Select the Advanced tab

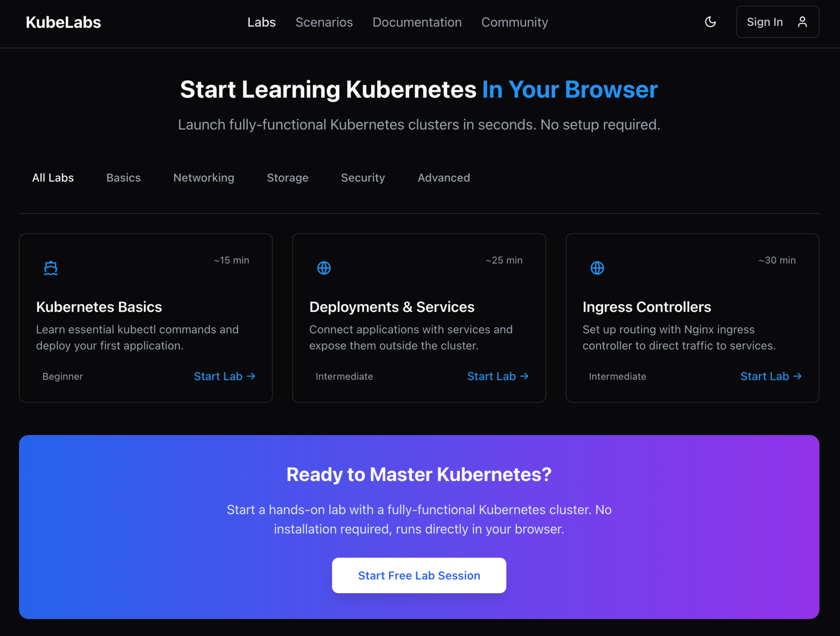point(444,178)
